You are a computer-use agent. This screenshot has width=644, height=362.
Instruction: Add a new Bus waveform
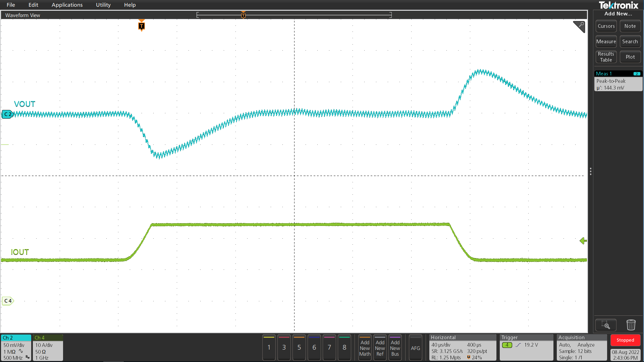[x=395, y=348]
